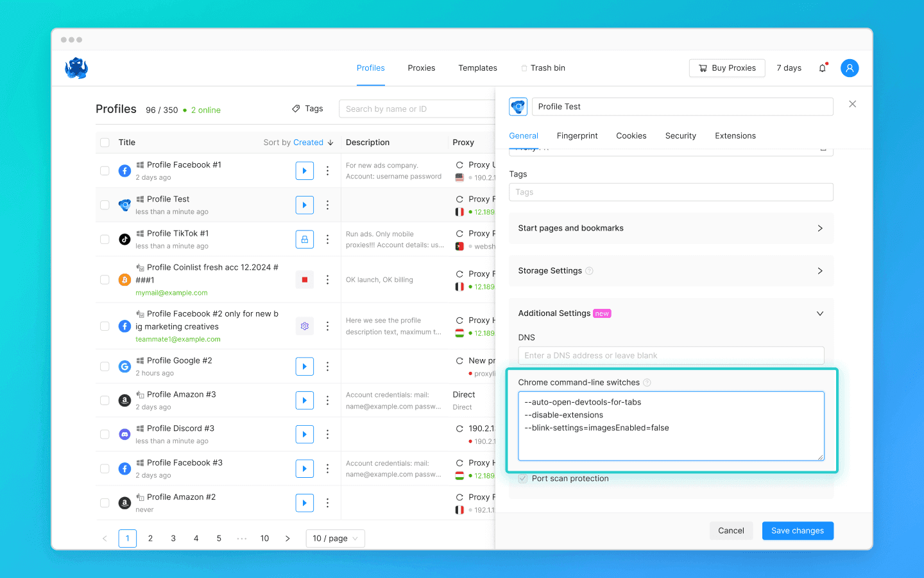Click the pagination ellipsis to jump pages
Viewport: 924px width, 578px height.
242,538
